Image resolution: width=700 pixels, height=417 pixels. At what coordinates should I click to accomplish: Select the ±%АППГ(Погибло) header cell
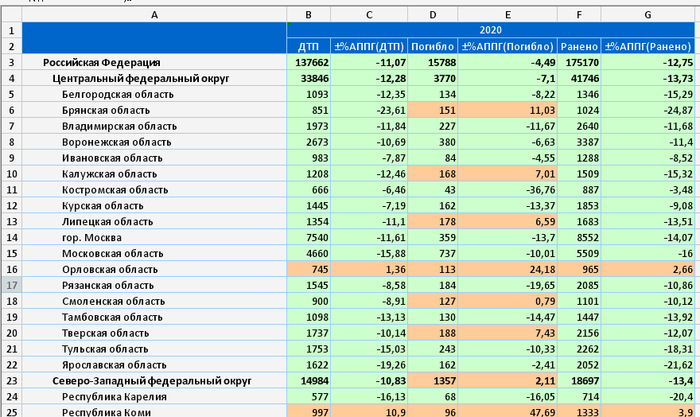tap(507, 47)
